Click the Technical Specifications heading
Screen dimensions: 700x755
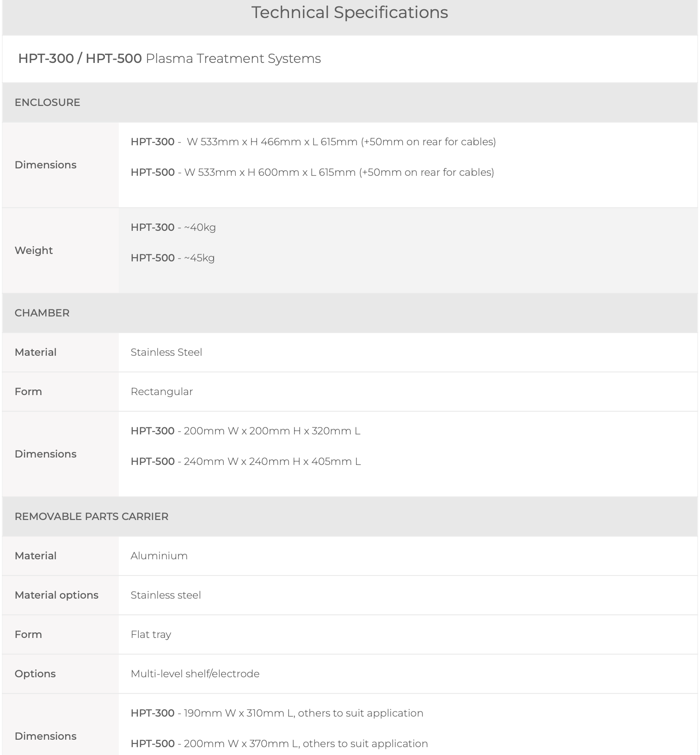350,12
